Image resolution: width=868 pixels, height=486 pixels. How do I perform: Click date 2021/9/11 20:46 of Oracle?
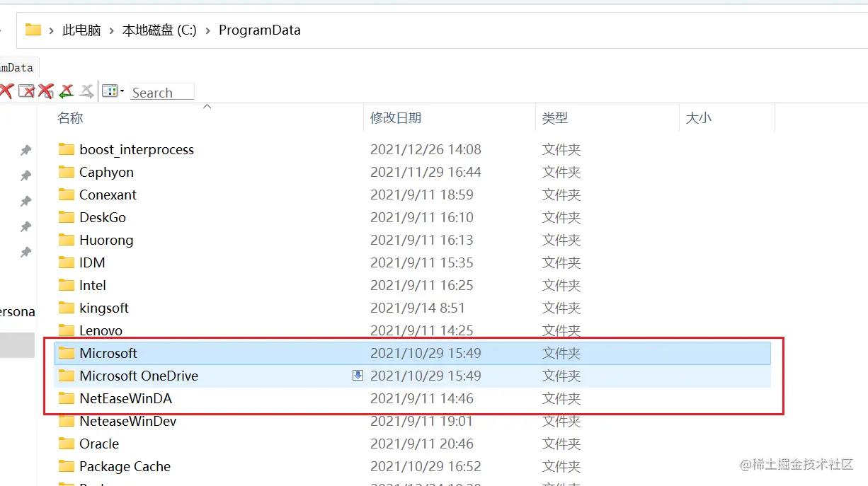pyautogui.click(x=422, y=444)
